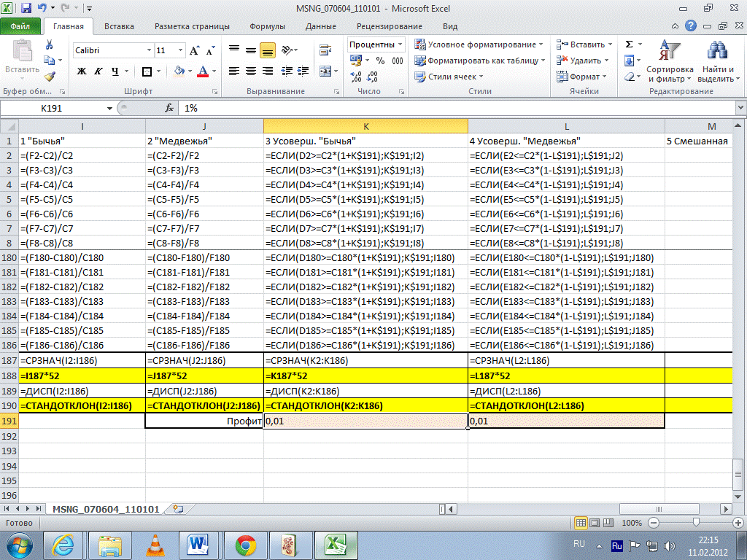747x560 pixels.
Task: Click the formula bar showing 1%
Action: pyautogui.click(x=457, y=108)
